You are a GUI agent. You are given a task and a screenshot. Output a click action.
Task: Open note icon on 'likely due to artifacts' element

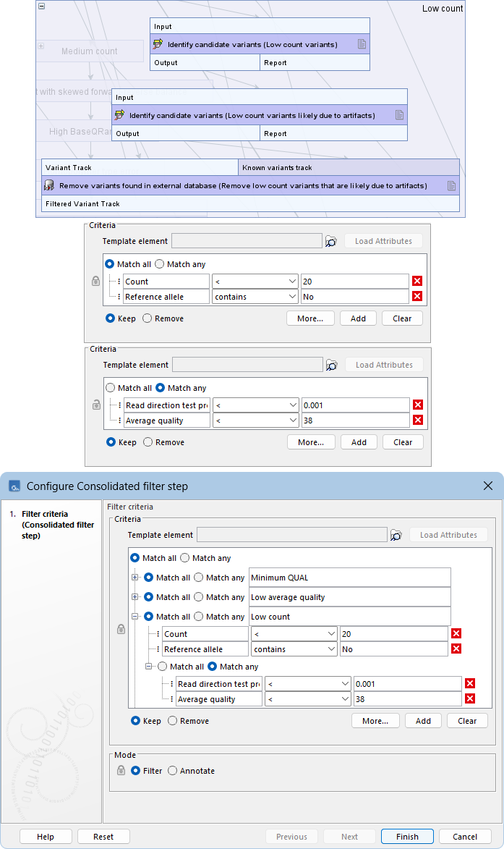click(x=399, y=115)
